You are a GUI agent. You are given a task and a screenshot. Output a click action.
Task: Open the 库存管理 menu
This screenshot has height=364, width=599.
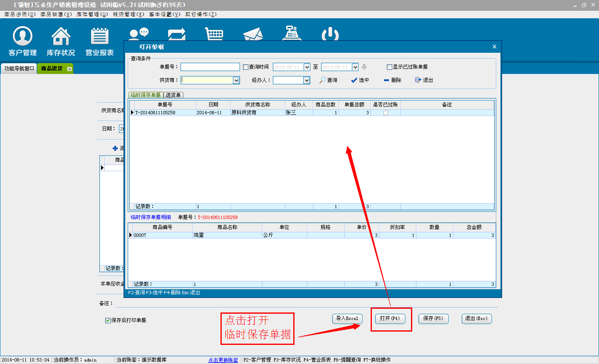pyautogui.click(x=92, y=14)
